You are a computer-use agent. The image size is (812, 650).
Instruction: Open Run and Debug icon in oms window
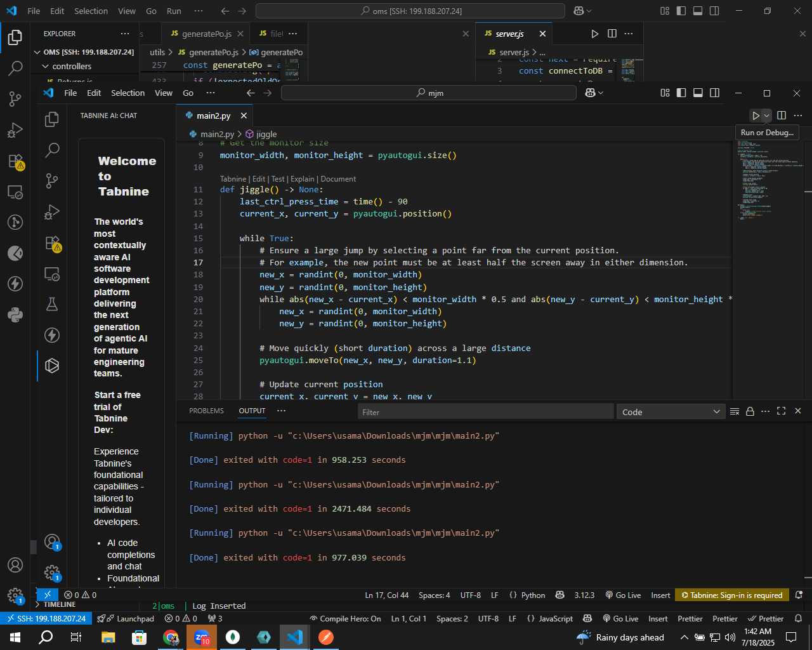coord(15,129)
